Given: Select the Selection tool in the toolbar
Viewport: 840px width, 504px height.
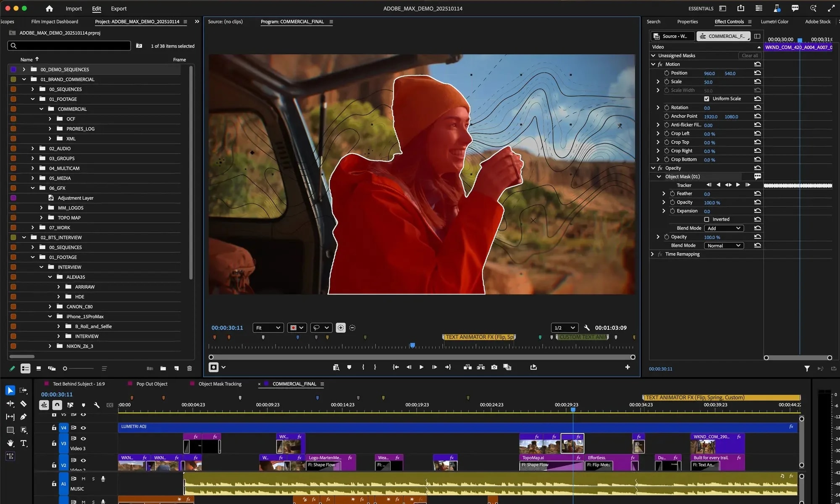Looking at the screenshot, I should pos(10,390).
